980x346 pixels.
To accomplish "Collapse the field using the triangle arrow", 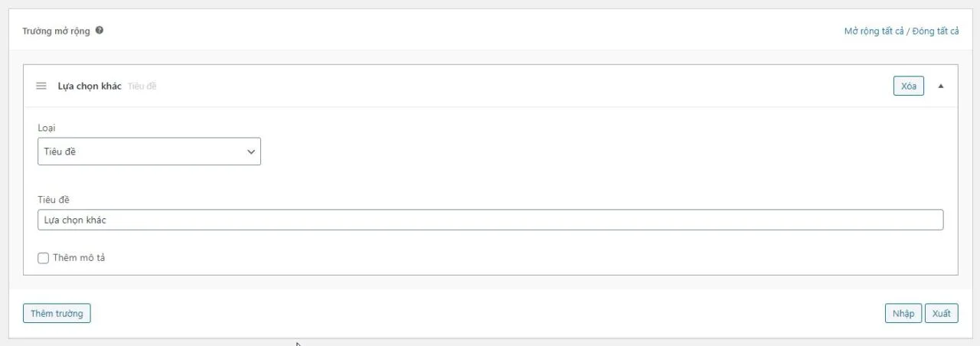I will pos(941,86).
